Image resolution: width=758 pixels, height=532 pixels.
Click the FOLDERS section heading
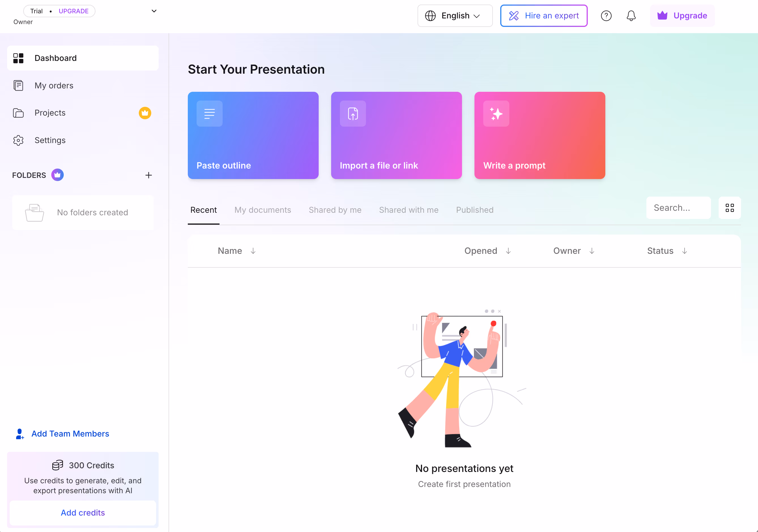tap(29, 175)
